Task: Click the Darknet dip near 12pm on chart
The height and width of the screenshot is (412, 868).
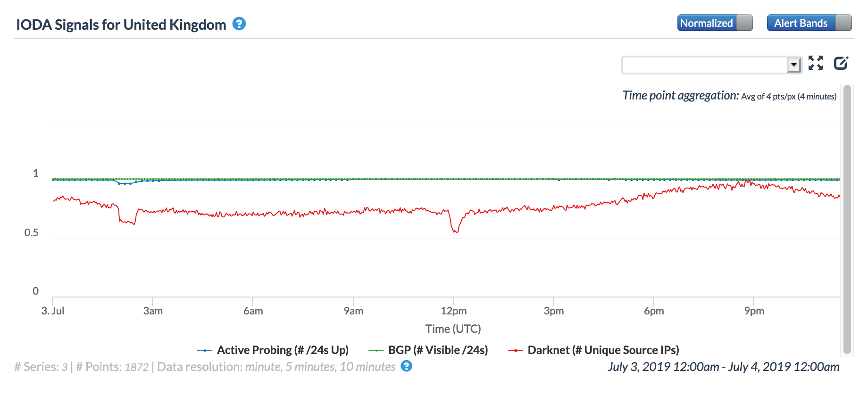Action: [x=455, y=231]
